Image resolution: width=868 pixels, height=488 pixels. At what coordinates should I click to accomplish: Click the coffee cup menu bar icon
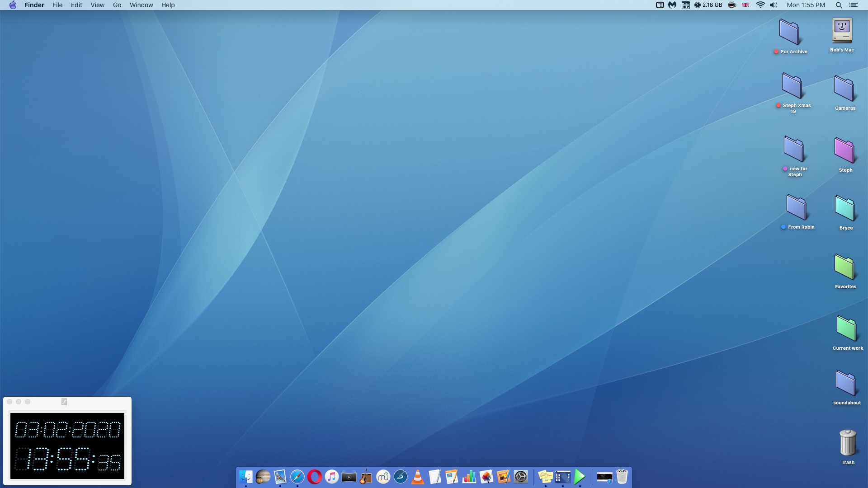pyautogui.click(x=732, y=5)
